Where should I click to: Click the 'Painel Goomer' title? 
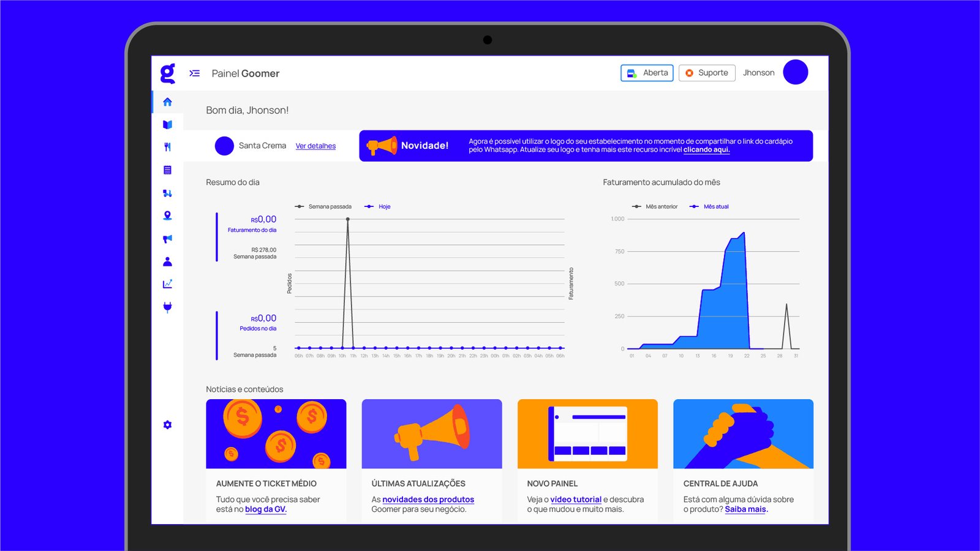click(x=246, y=73)
